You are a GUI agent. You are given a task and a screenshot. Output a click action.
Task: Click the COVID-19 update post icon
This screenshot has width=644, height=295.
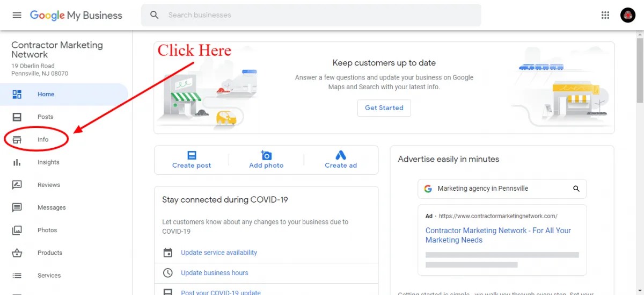pos(168,292)
